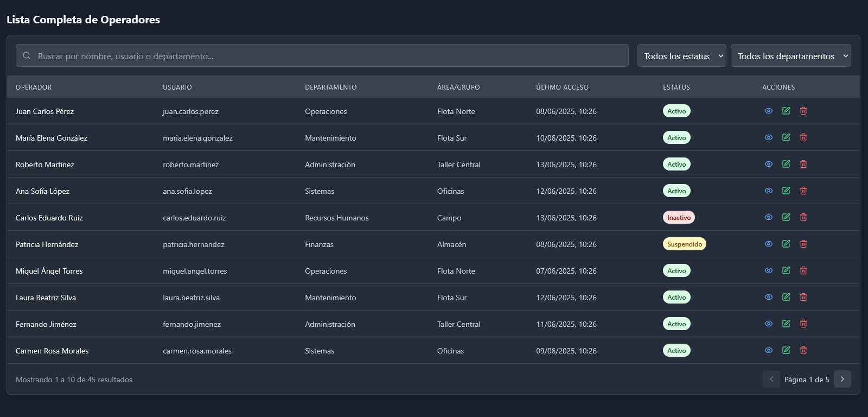Click the 'Lista Completa de Operadores' heading
The width and height of the screenshot is (868, 417).
tap(83, 20)
